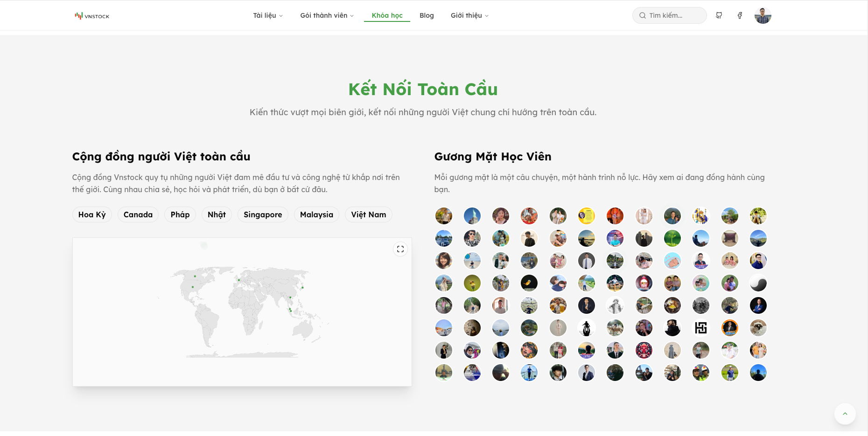Click the user profile avatar in header
868x436 pixels.
763,15
